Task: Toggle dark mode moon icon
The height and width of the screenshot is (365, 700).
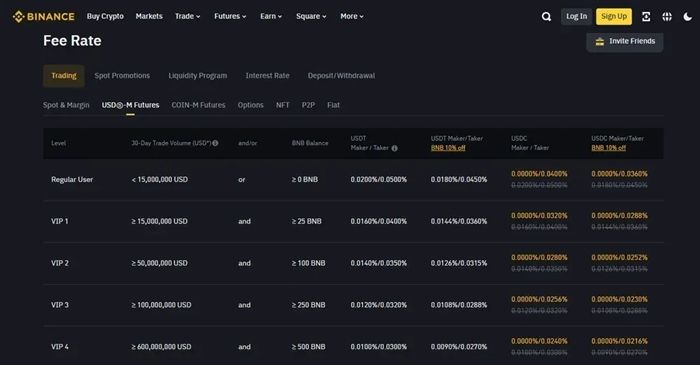Action: click(688, 17)
